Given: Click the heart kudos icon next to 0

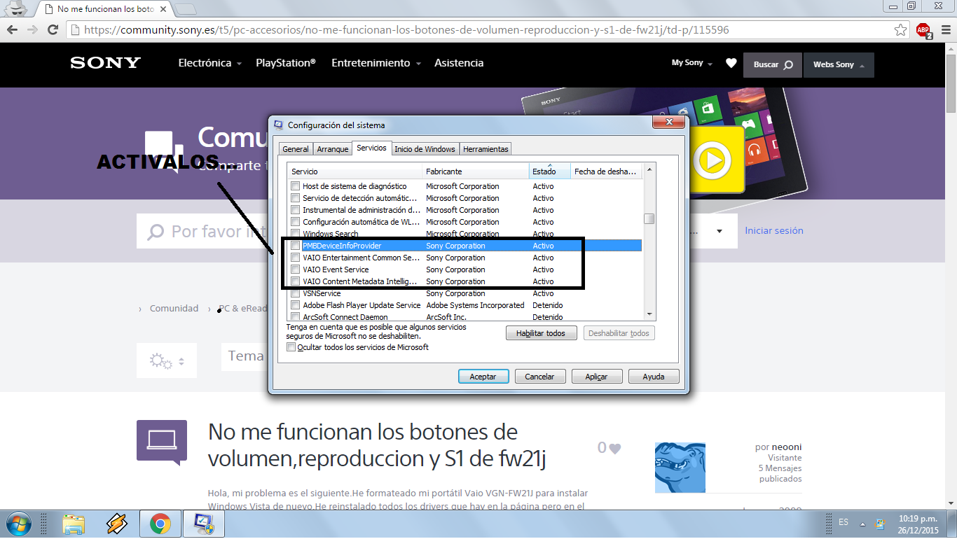Looking at the screenshot, I should (x=614, y=449).
